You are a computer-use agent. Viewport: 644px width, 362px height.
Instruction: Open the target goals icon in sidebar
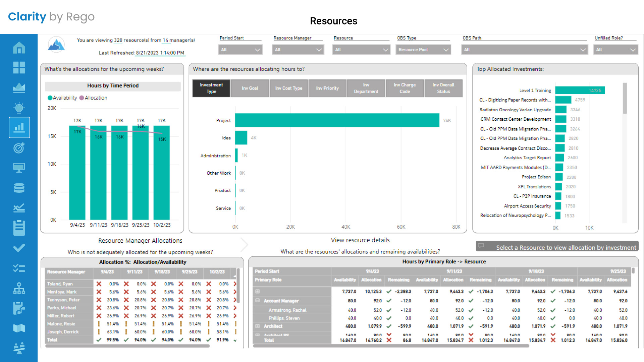pyautogui.click(x=19, y=147)
